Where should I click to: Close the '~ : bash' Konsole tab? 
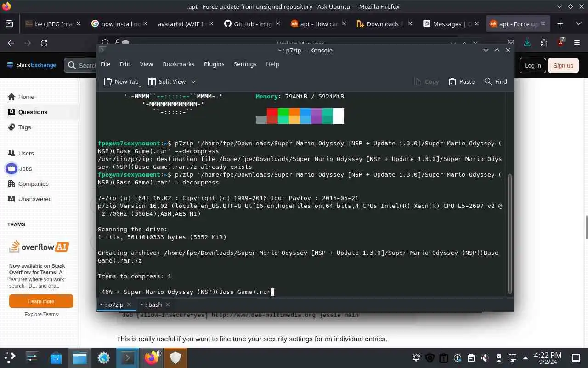tap(168, 305)
